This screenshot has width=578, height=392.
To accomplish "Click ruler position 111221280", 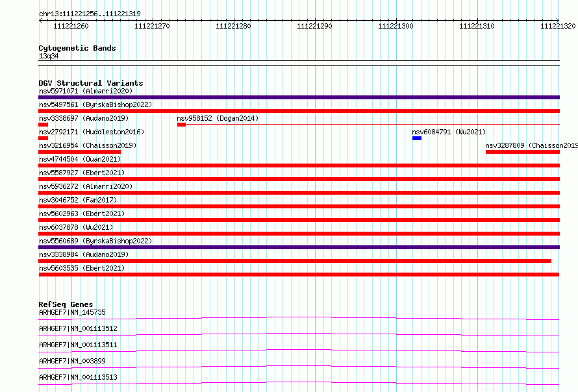I will (x=233, y=26).
